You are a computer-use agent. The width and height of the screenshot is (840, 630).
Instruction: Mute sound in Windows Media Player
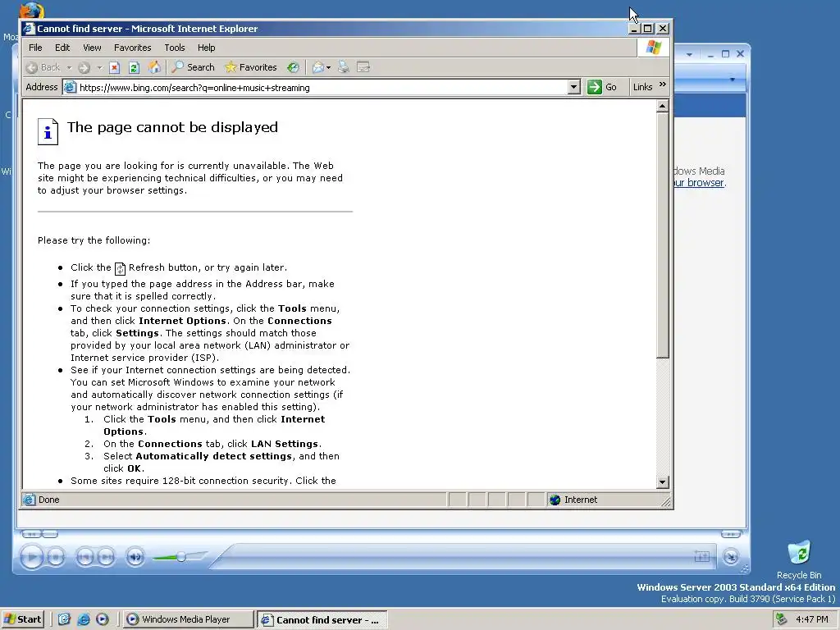(x=135, y=557)
